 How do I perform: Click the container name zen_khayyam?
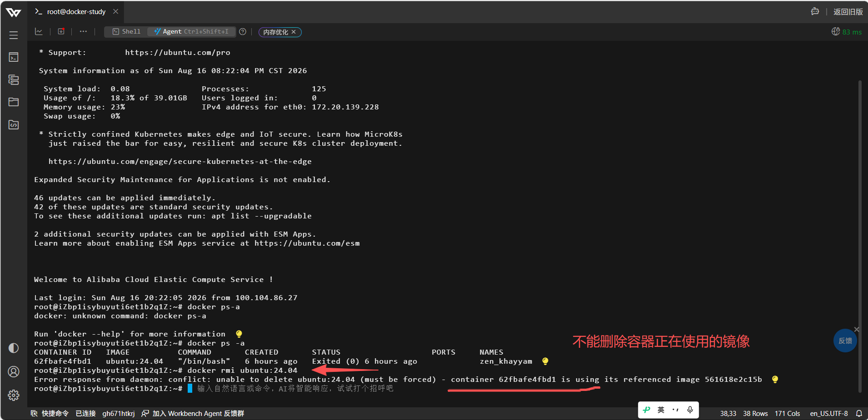pyautogui.click(x=506, y=361)
